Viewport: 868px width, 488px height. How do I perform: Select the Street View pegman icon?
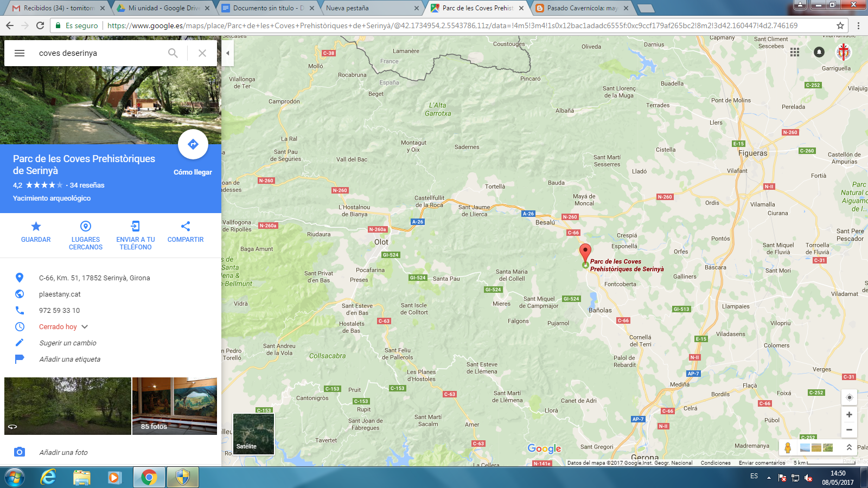pos(788,448)
